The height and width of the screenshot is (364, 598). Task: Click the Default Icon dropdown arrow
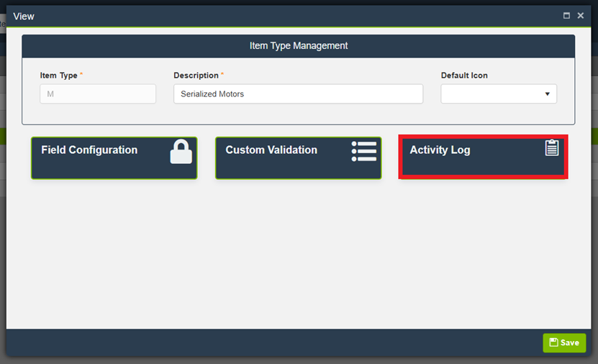pos(547,94)
